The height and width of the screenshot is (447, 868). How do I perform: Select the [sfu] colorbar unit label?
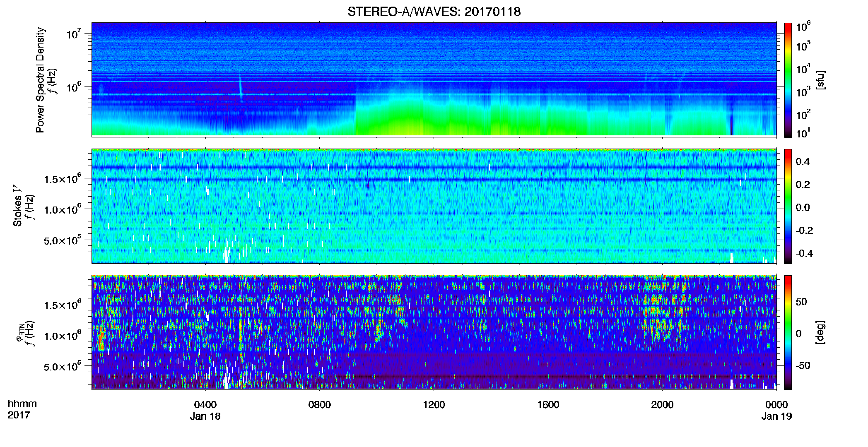(x=820, y=80)
